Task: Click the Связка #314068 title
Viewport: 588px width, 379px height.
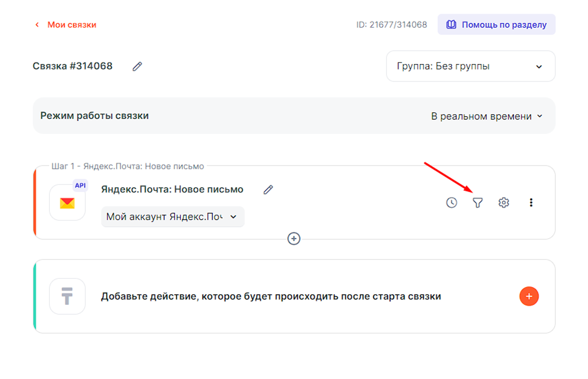Action: [73, 66]
